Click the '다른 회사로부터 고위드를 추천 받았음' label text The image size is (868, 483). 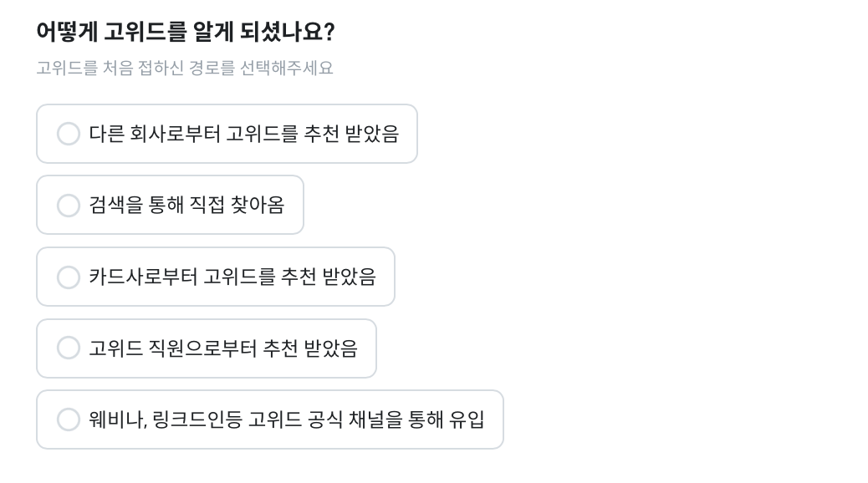[243, 134]
